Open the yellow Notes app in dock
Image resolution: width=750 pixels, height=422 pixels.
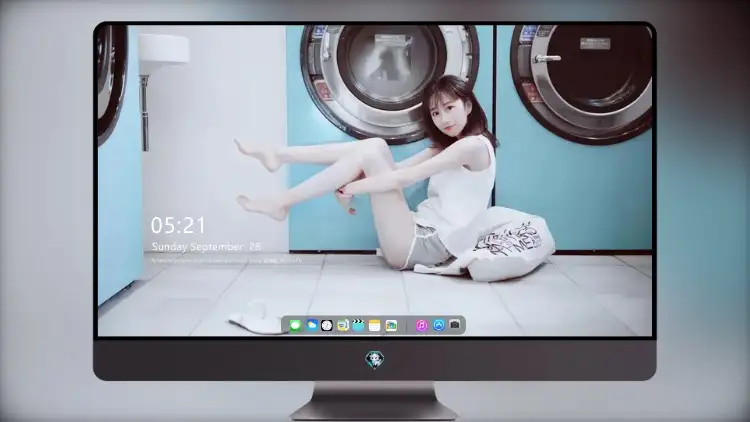coord(375,326)
